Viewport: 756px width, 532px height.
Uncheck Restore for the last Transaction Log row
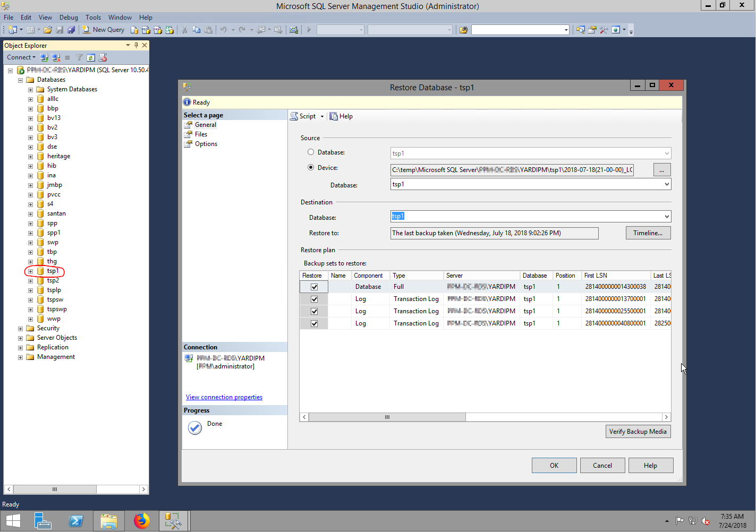(x=314, y=323)
